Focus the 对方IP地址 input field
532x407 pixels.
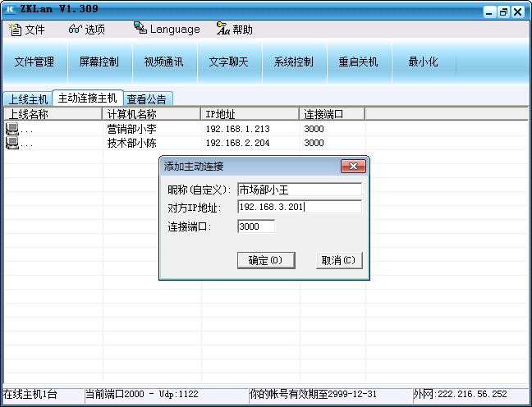300,207
